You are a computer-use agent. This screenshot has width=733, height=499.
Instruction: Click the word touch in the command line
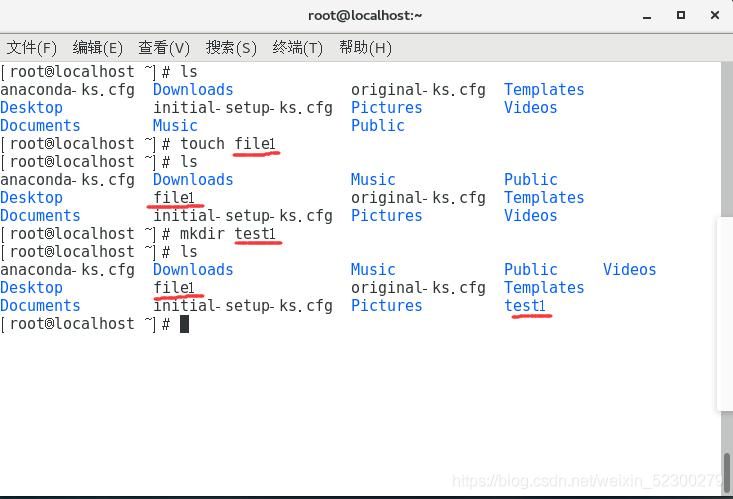tap(202, 144)
